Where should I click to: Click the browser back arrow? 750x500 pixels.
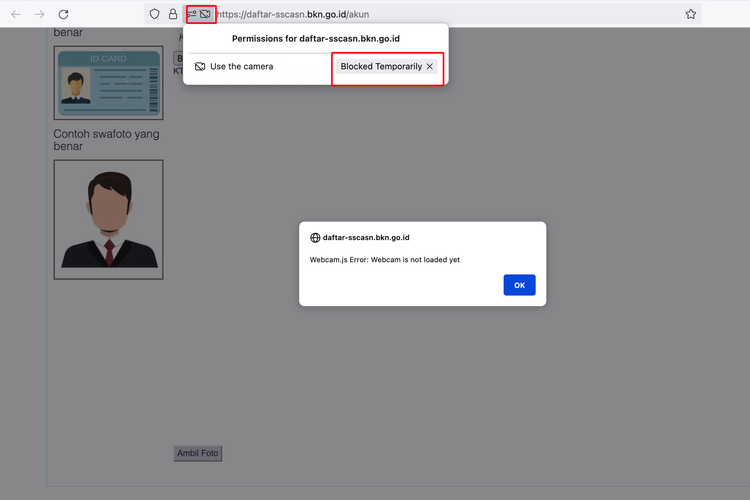tap(15, 14)
